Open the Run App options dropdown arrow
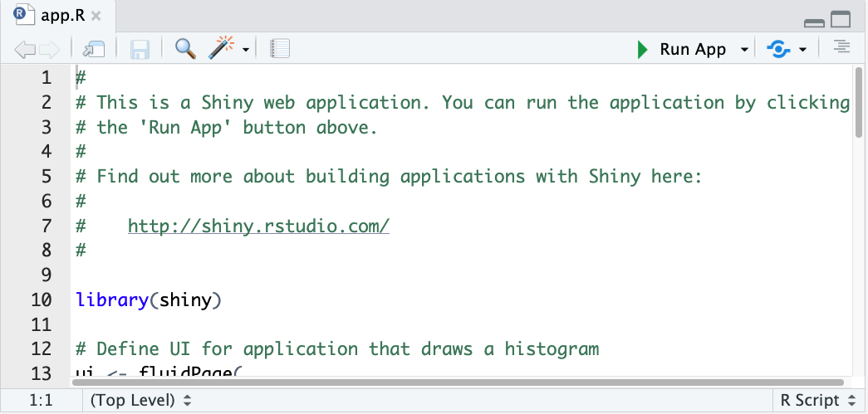The width and height of the screenshot is (868, 414). coord(744,51)
